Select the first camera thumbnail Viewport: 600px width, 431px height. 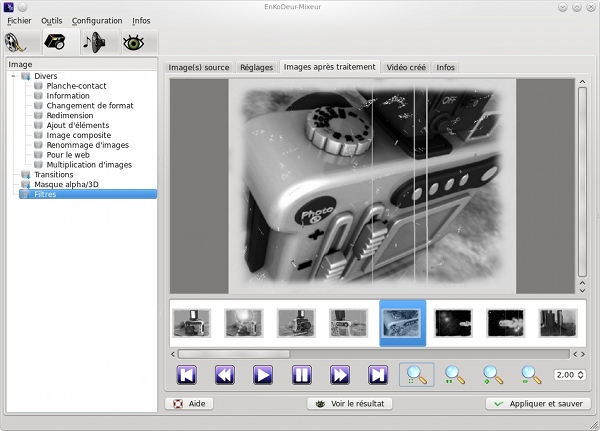[192, 323]
